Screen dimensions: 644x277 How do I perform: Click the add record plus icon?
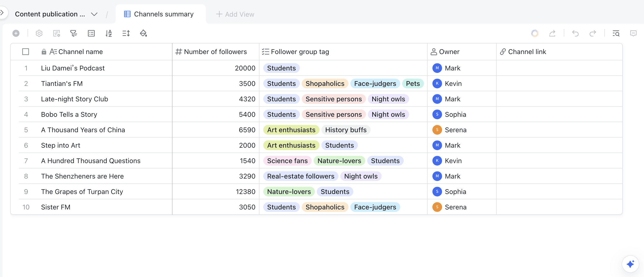click(16, 33)
